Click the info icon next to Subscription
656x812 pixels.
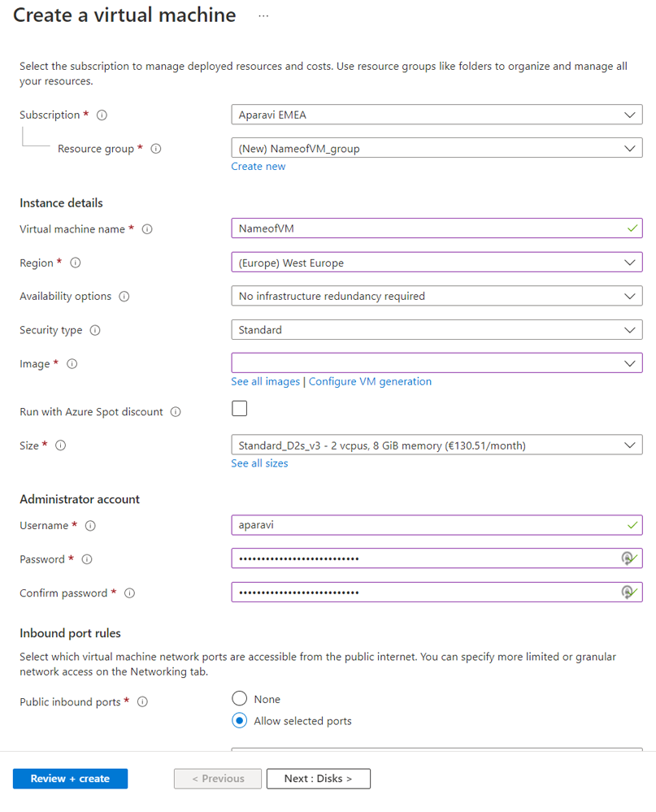pyautogui.click(x=102, y=115)
